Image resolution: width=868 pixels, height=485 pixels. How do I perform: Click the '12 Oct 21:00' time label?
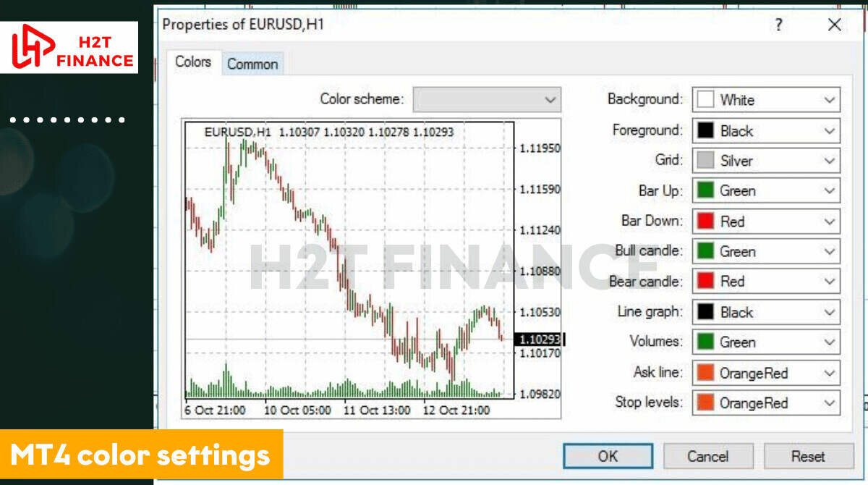click(x=456, y=410)
